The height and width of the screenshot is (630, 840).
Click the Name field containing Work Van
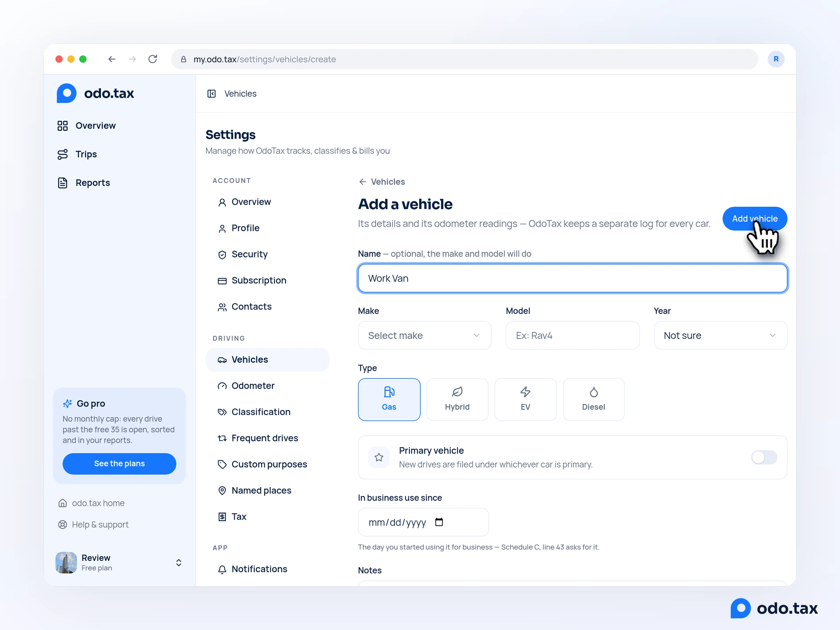click(572, 278)
